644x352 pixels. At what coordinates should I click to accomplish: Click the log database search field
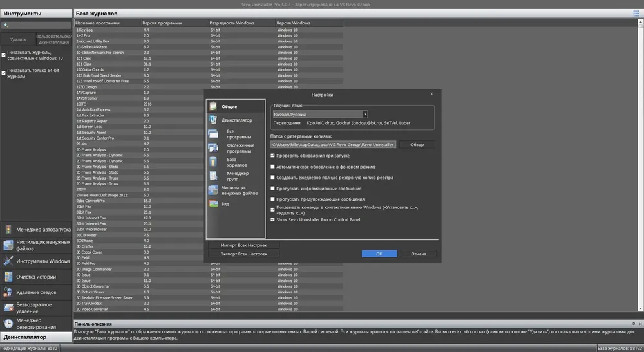click(36, 25)
